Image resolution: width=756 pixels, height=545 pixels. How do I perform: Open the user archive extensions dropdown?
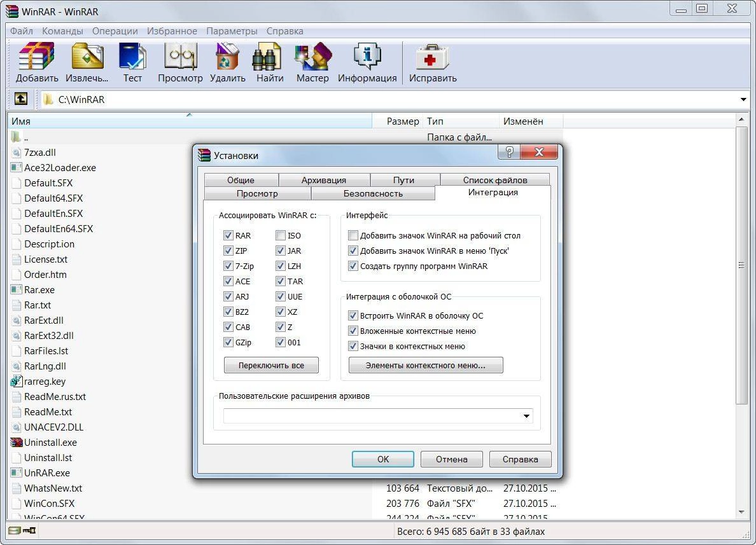[526, 416]
